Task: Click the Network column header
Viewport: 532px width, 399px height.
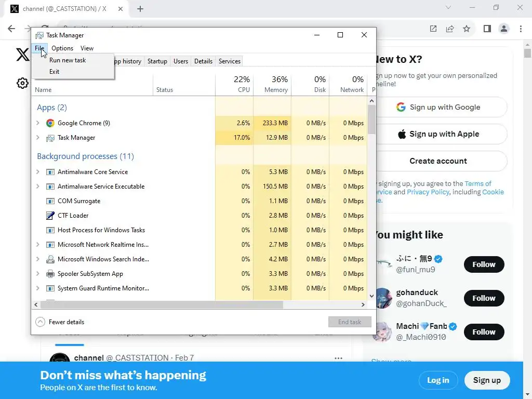Action: pos(348,84)
